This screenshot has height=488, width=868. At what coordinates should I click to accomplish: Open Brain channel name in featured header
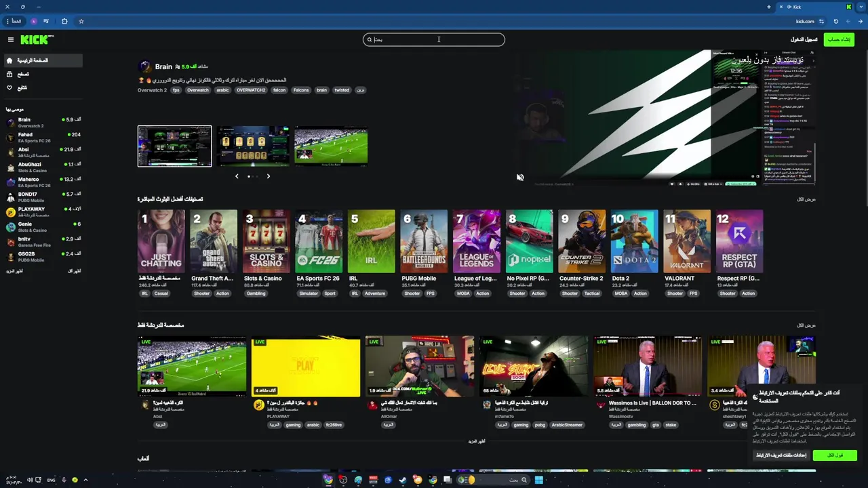(163, 66)
